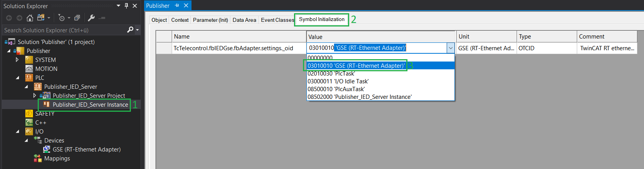The height and width of the screenshot is (169, 644).
Task: Click the PLC node icon
Action: coord(29,77)
